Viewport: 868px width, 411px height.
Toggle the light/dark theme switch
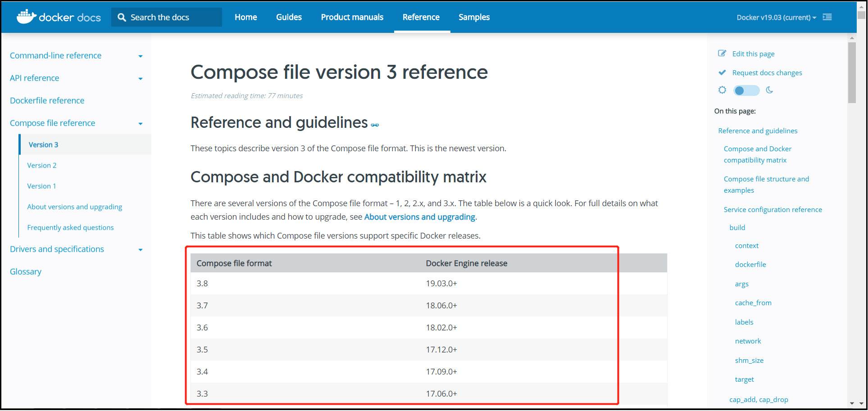click(x=745, y=90)
